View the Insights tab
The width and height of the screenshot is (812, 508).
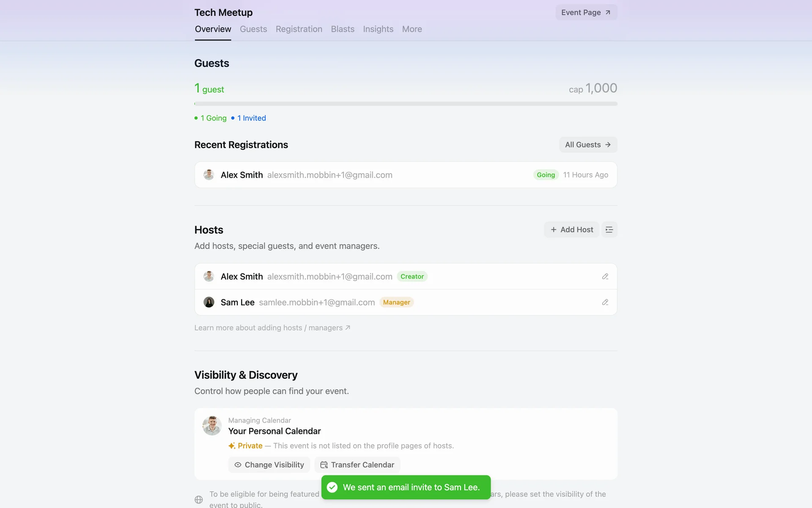pyautogui.click(x=378, y=29)
